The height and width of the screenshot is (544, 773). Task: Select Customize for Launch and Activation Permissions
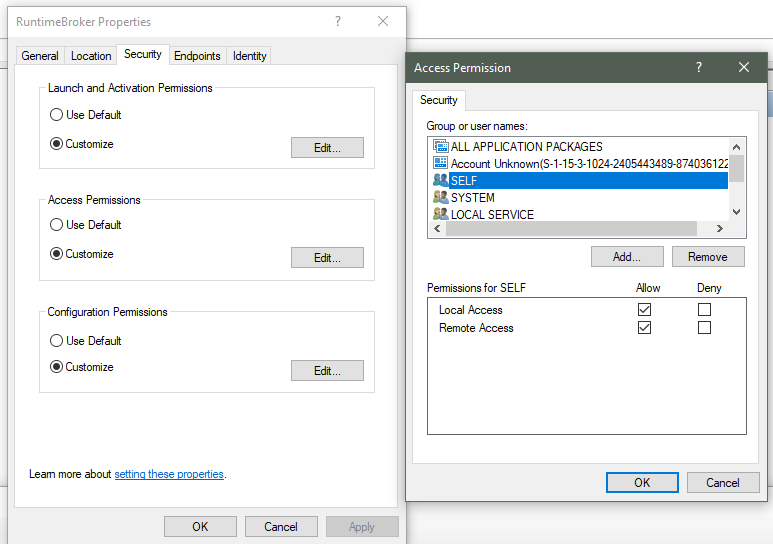pyautogui.click(x=56, y=144)
